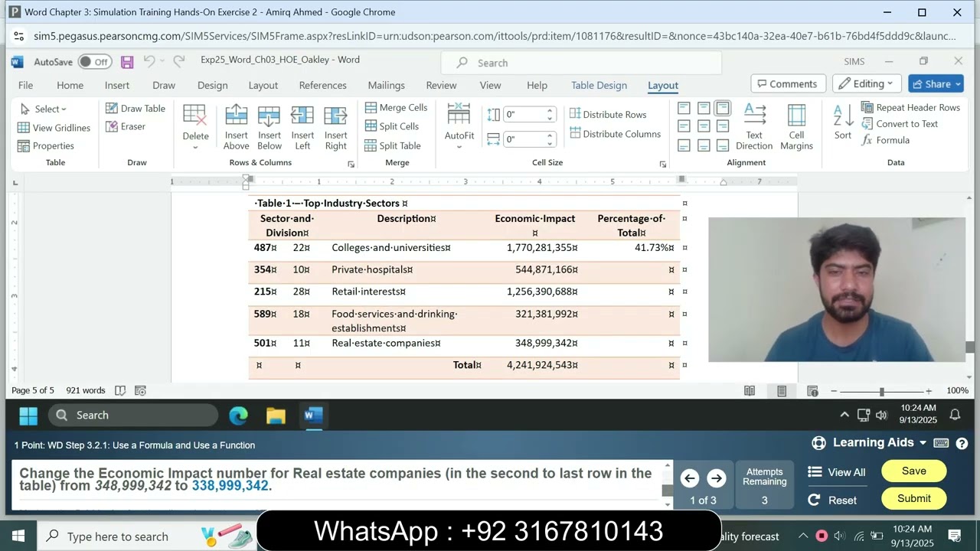Viewport: 980px width, 551px height.
Task: Increase row height with up stepper
Action: click(550, 111)
